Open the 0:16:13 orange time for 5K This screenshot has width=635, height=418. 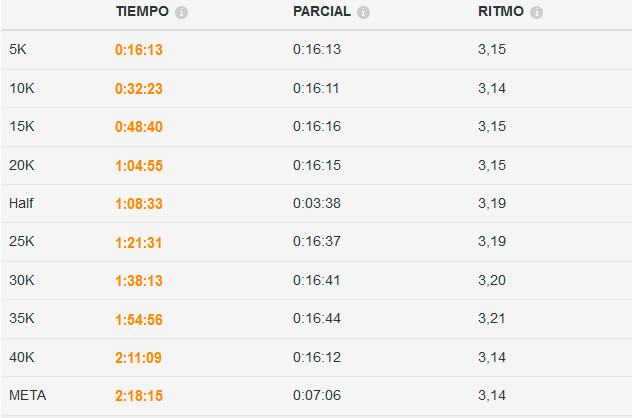click(139, 50)
